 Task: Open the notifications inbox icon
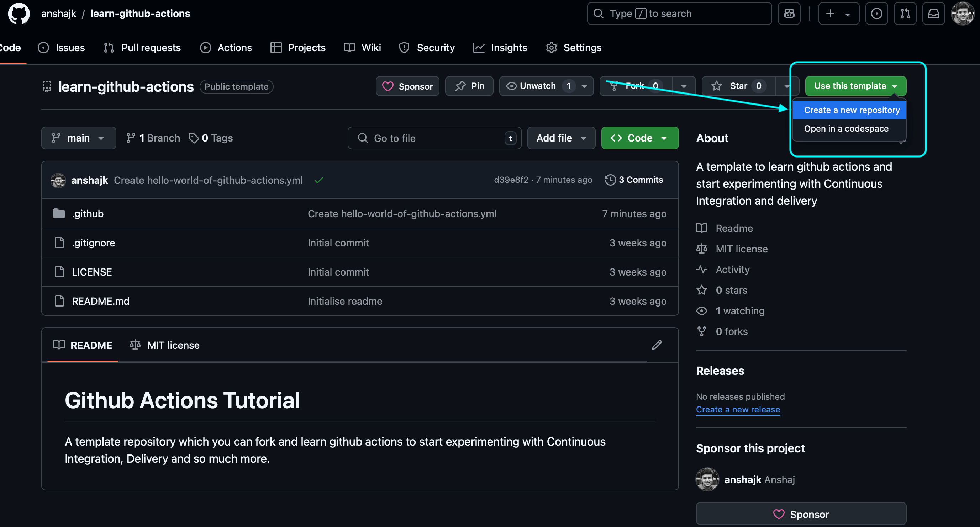[x=933, y=14]
